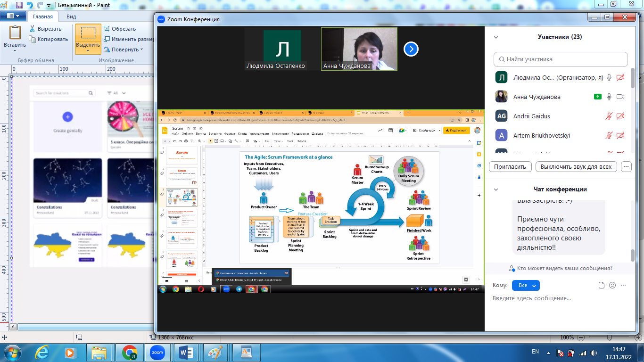This screenshot has width=644, height=362.
Task: Unmute Artem Briukhovetskyi microphone icon
Action: pos(609,135)
